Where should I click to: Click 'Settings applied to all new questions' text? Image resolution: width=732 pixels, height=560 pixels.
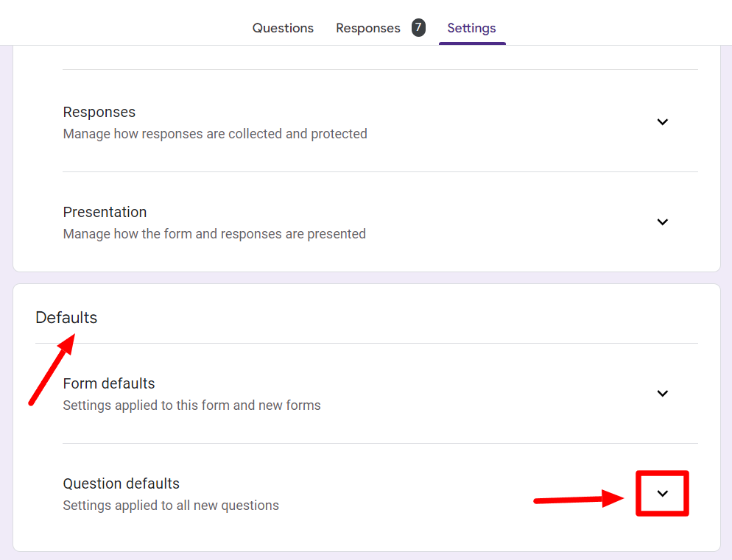pyautogui.click(x=171, y=506)
